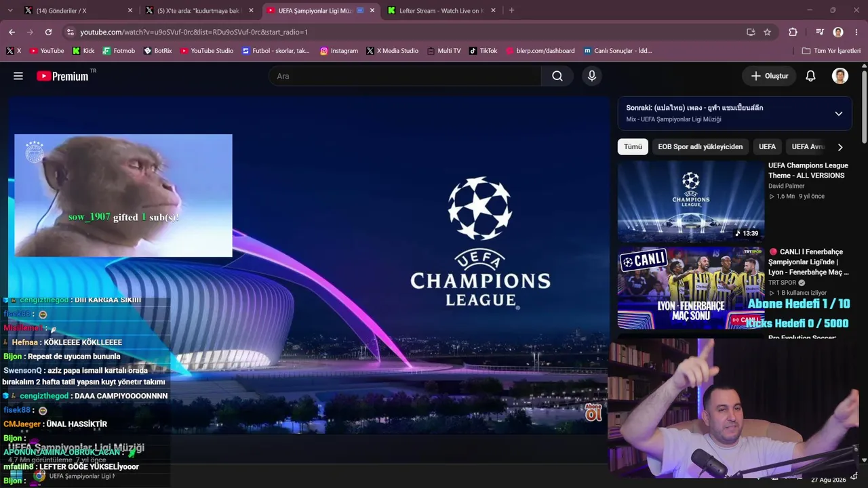Open the browser extensions puzzle icon
868x488 pixels.
(793, 32)
